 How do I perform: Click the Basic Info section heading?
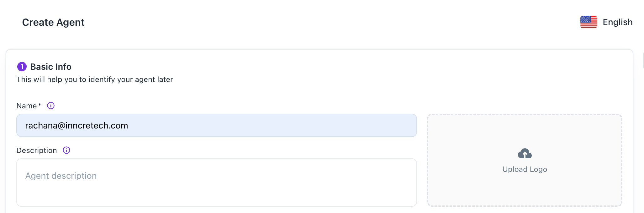click(51, 67)
